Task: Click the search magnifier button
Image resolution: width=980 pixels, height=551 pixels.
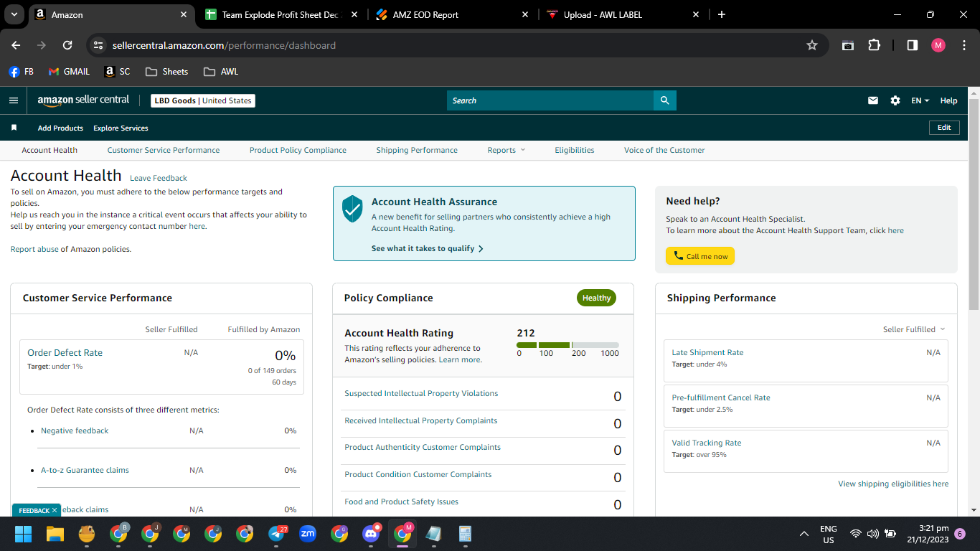Action: pyautogui.click(x=665, y=100)
